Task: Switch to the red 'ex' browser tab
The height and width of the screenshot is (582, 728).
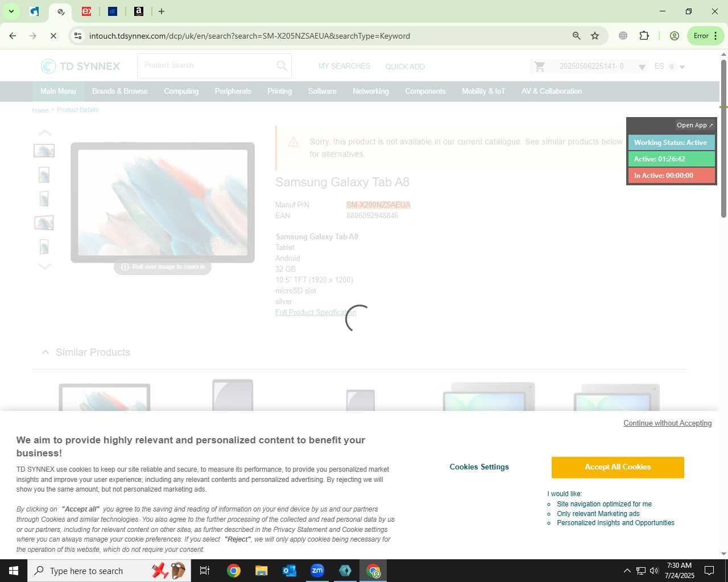Action: pos(86,11)
